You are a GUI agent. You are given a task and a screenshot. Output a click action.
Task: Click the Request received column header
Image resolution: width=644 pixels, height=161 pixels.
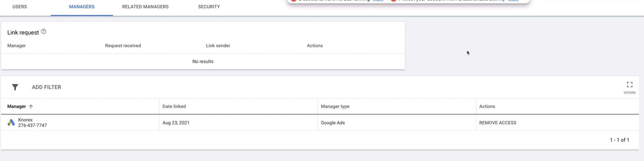click(x=123, y=46)
